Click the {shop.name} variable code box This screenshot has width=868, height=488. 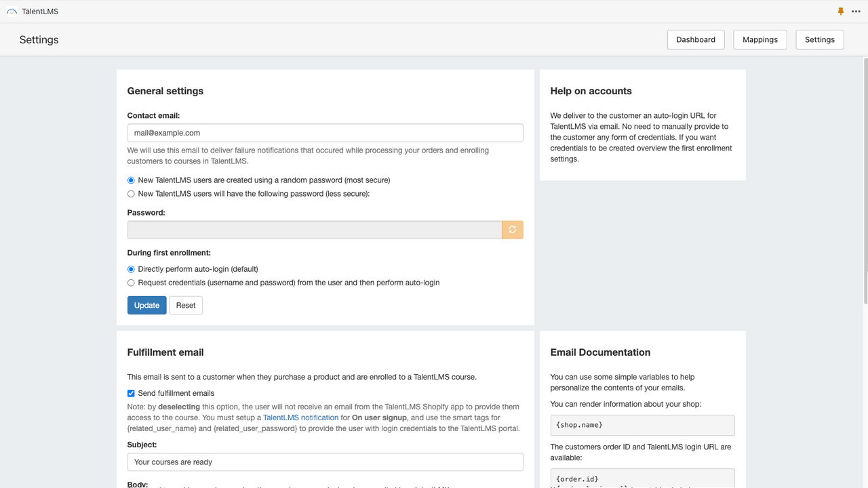[643, 425]
